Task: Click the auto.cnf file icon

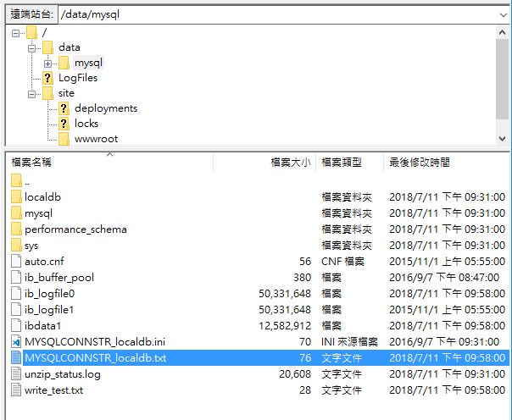Action: tap(16, 262)
